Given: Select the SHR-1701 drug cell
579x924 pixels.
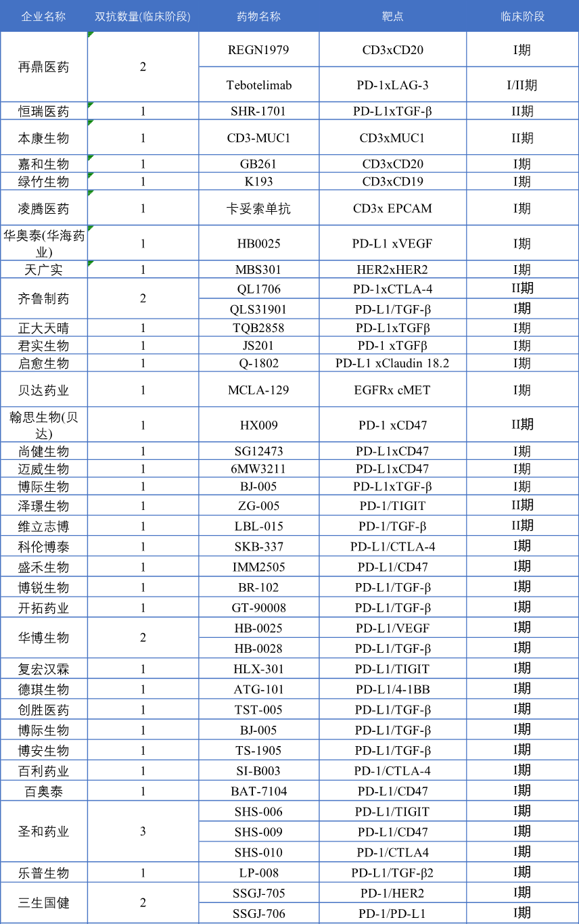Looking at the screenshot, I should pos(259,111).
